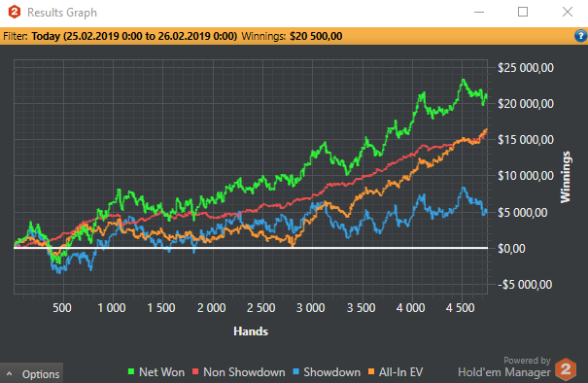588x383 pixels.
Task: Click the Winnings vertical axis title
Action: [x=565, y=177]
